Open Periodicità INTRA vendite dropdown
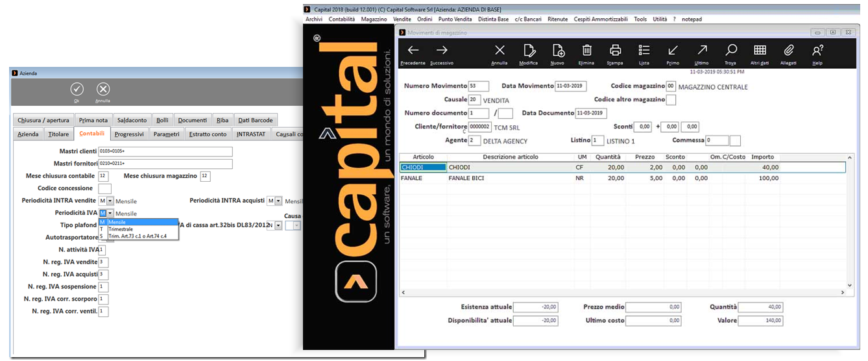This screenshot has height=361, width=868. coord(110,201)
